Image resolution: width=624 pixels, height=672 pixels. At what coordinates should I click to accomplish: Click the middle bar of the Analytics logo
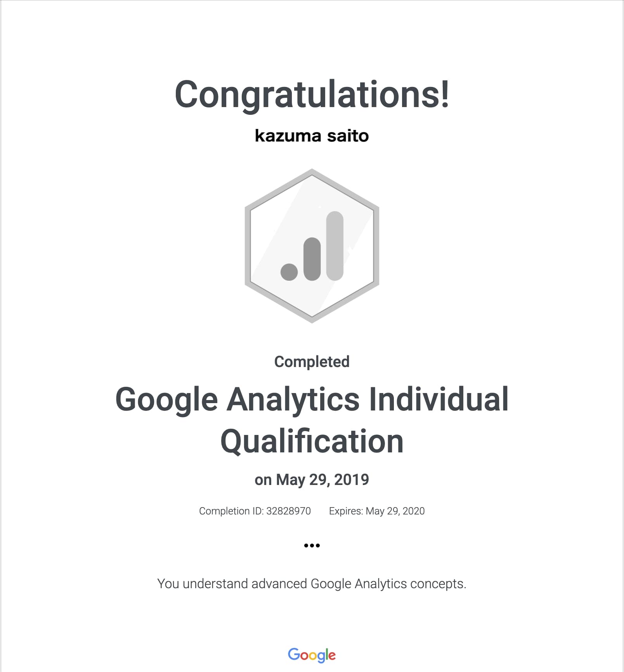tap(312, 259)
